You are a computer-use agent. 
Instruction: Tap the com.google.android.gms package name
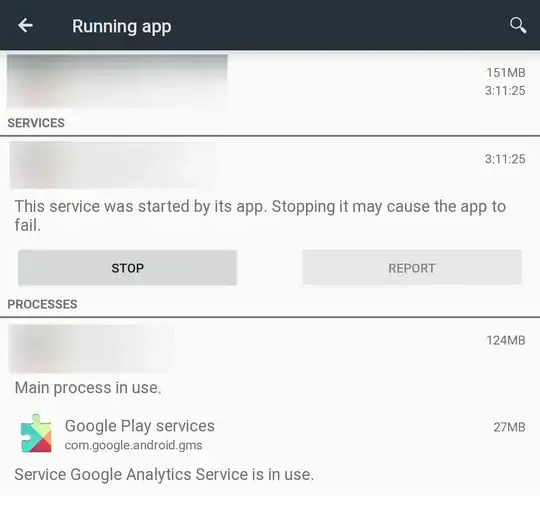point(134,445)
